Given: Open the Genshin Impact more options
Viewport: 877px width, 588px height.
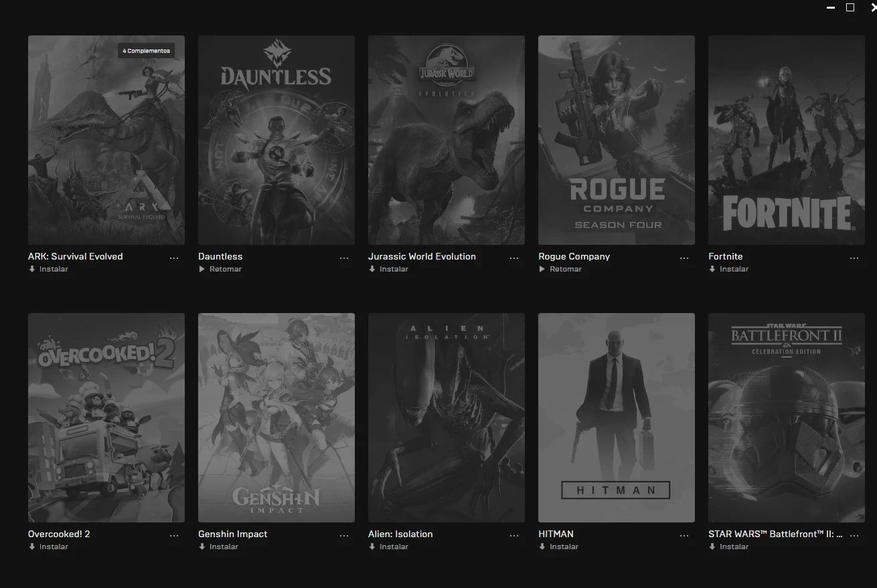Looking at the screenshot, I should (344, 535).
